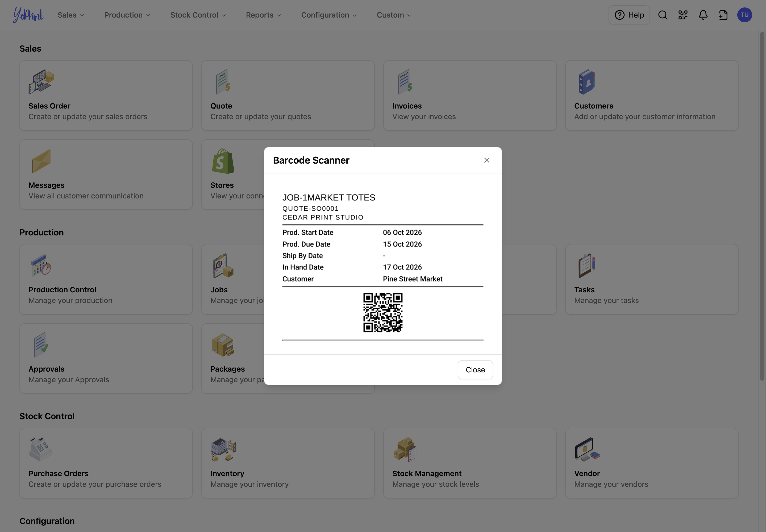766x532 pixels.
Task: Expand the Custom menu
Action: (394, 15)
